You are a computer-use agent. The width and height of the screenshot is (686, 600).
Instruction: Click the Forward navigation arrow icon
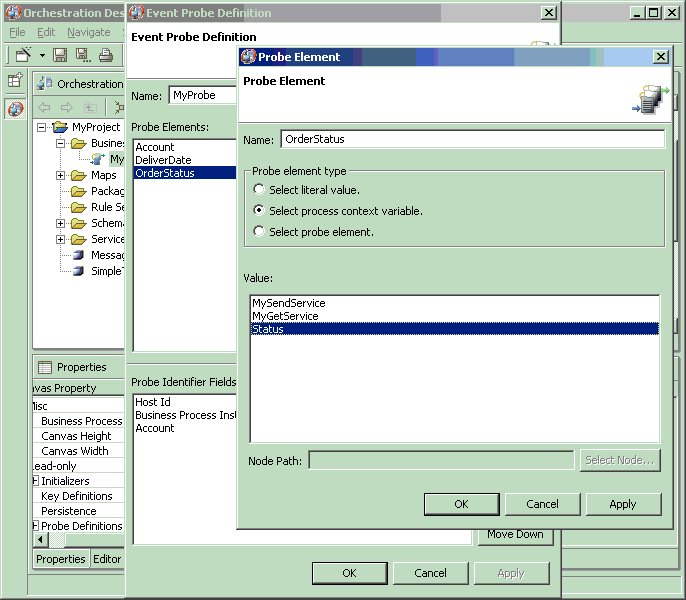pyautogui.click(x=66, y=107)
